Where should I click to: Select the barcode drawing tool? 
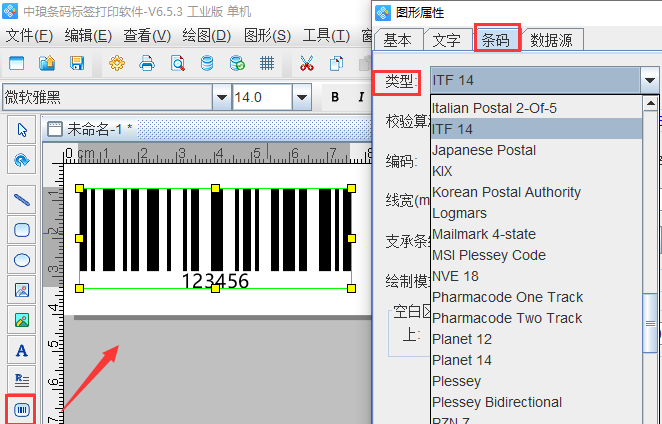[22, 410]
